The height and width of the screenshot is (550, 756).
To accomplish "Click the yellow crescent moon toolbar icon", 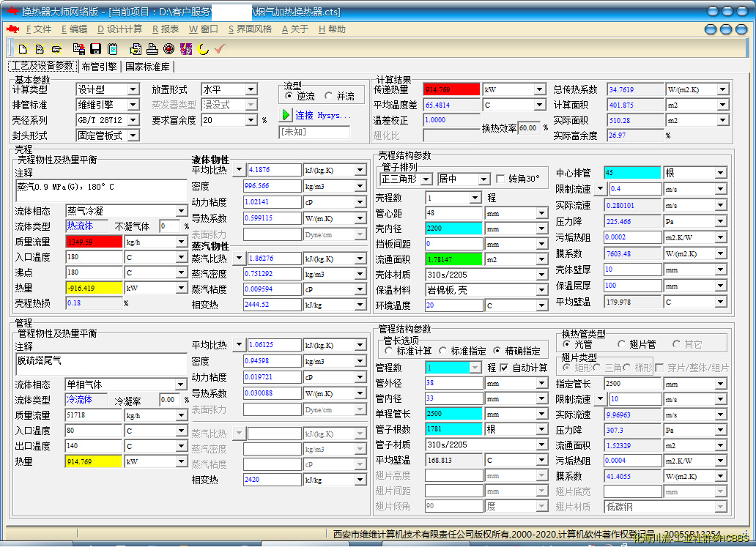I will (203, 48).
